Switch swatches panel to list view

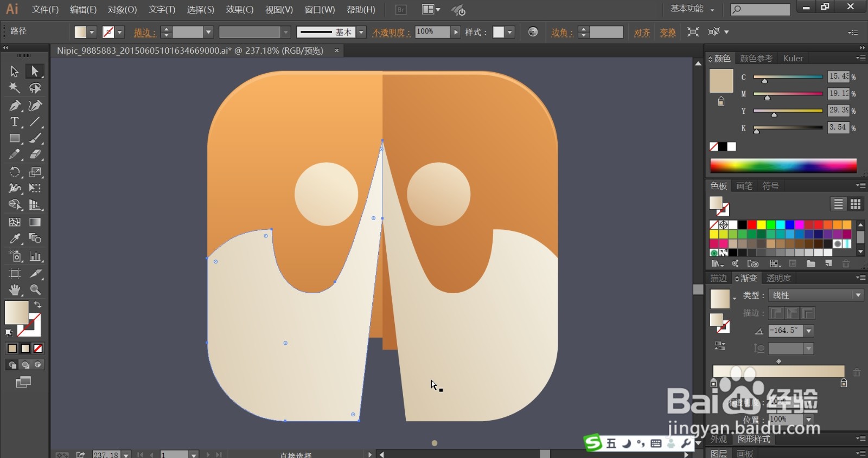point(838,204)
